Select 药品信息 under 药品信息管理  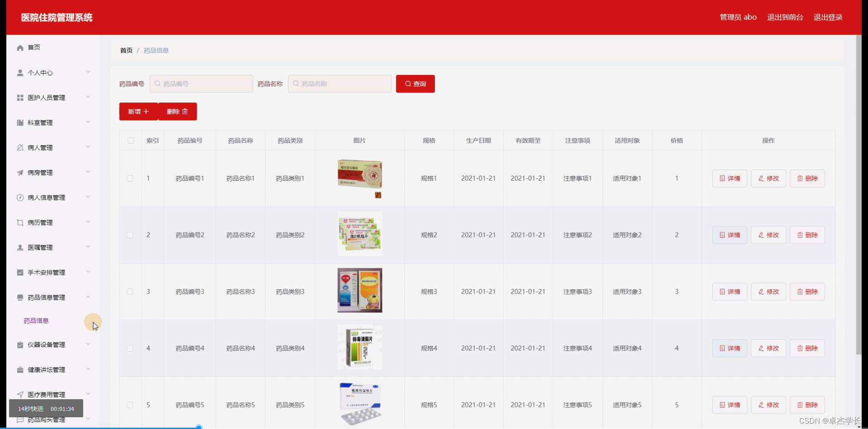tap(36, 321)
